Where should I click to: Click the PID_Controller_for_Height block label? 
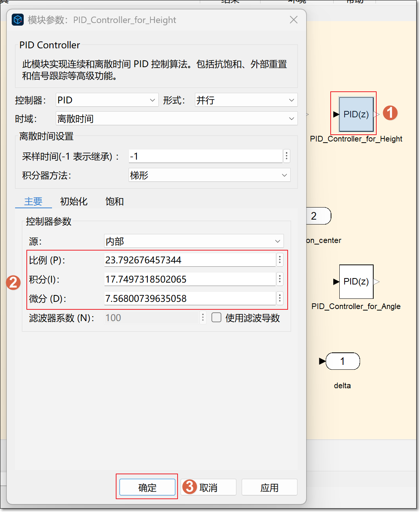point(356,139)
